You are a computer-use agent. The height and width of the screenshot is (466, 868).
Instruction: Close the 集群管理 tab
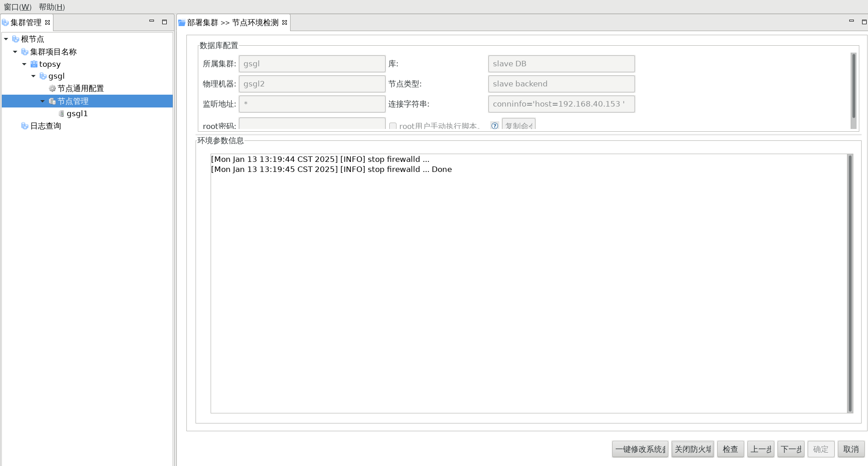click(x=47, y=22)
